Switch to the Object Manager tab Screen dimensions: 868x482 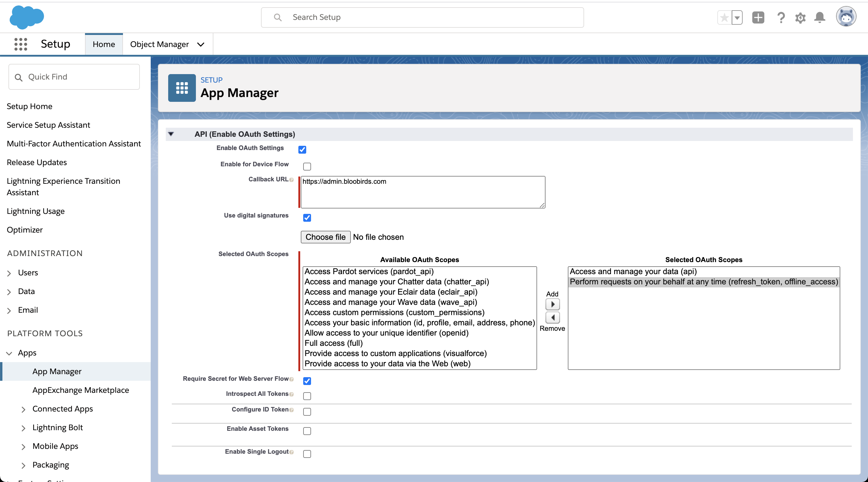159,44
